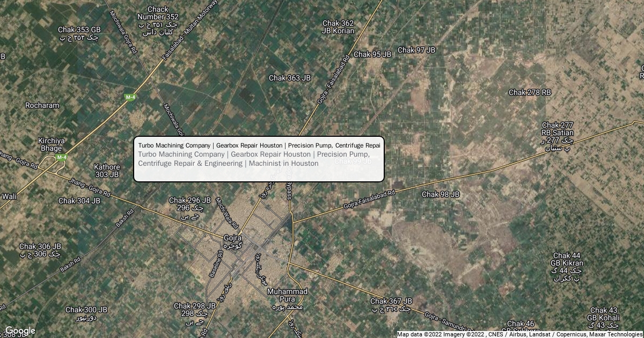Click the Chak 277 RB Satian label
The height and width of the screenshot is (338, 644).
558,136
